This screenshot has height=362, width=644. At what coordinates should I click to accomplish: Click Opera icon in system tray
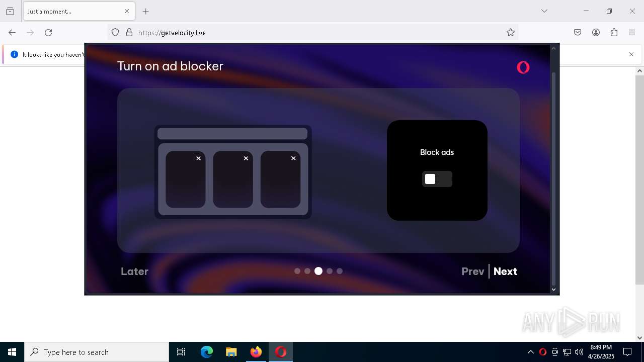click(542, 352)
